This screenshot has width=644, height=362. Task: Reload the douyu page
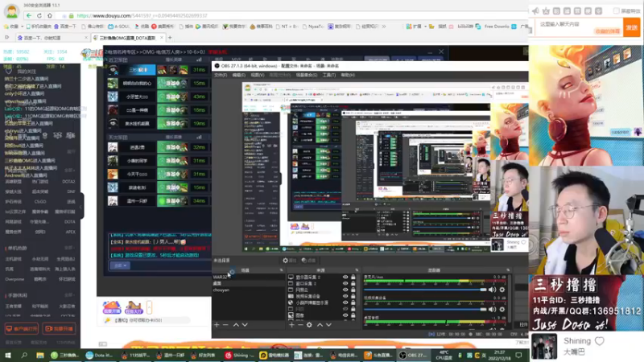(39, 15)
